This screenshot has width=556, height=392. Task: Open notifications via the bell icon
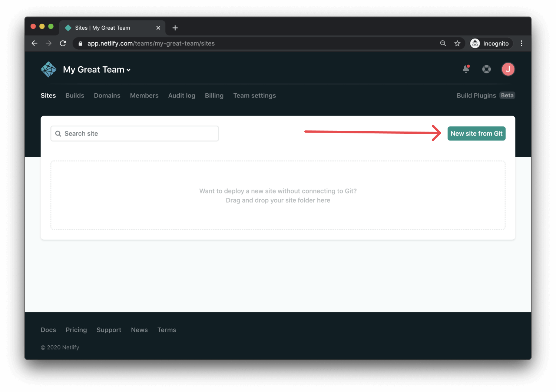(466, 69)
